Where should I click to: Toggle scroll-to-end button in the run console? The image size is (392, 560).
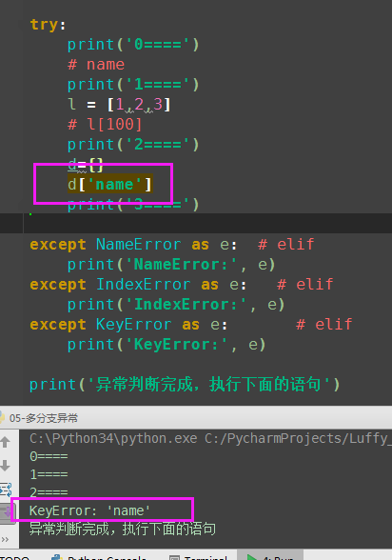coord(7,513)
